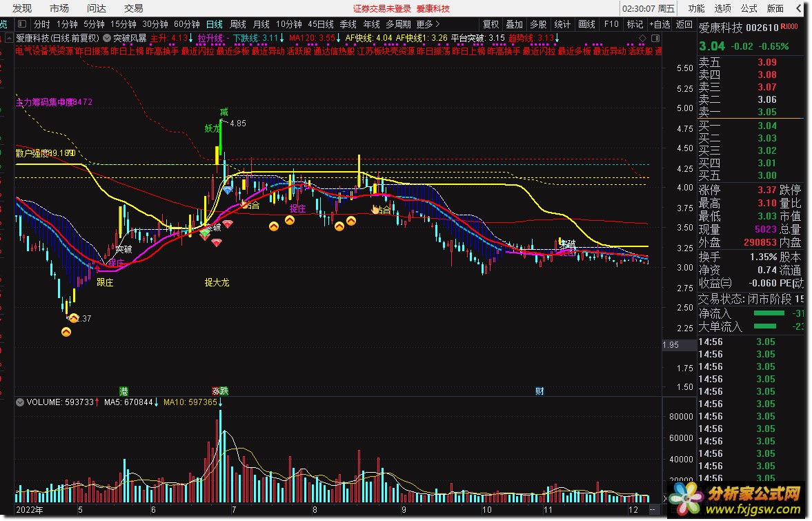Open the 画线 drawing tools

(586, 24)
